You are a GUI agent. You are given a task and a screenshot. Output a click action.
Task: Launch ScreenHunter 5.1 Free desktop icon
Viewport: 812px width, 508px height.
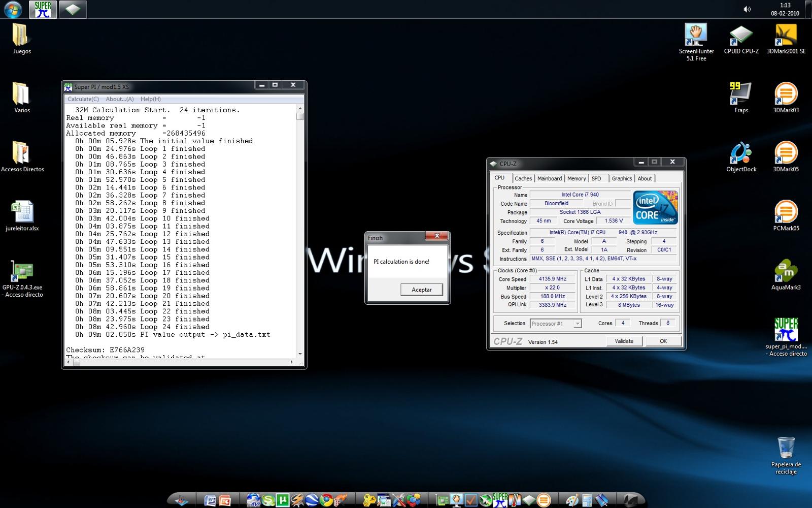[x=696, y=42]
